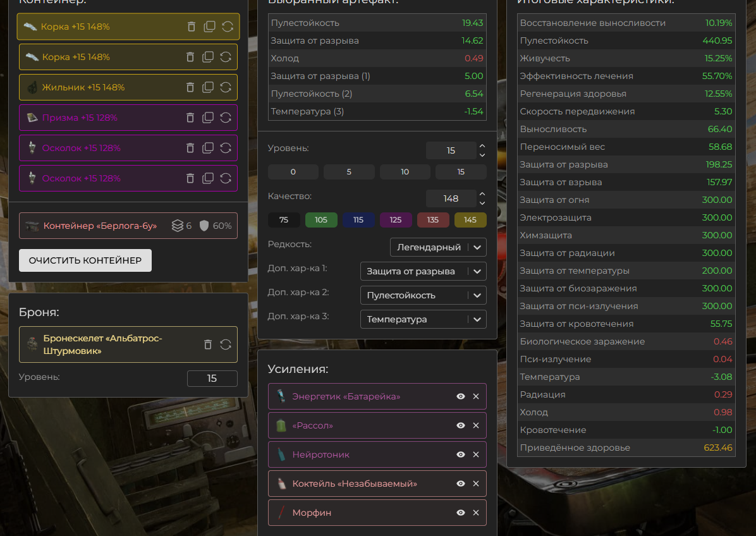Open Доп. хар-ка 2 dropdown
This screenshot has height=536, width=756.
(423, 295)
